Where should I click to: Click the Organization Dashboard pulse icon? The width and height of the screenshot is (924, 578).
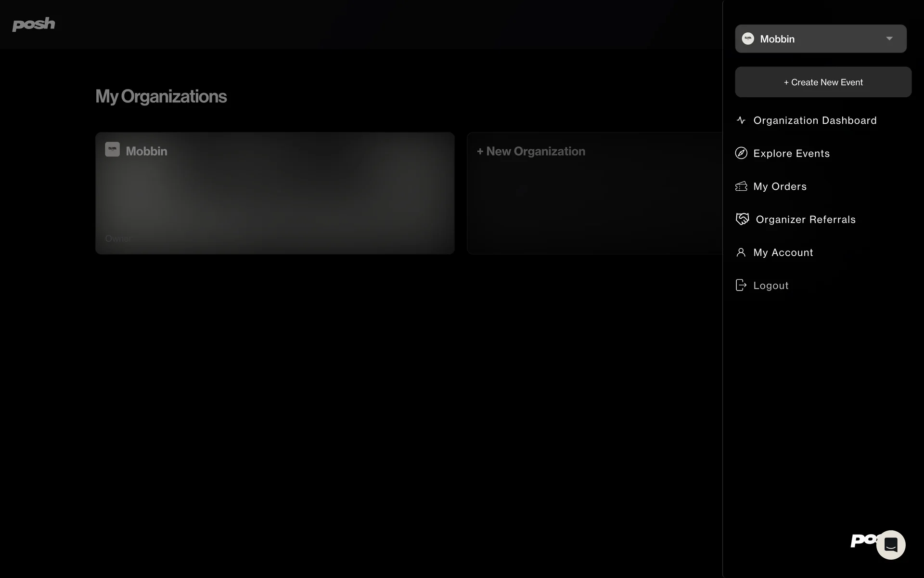pos(741,120)
